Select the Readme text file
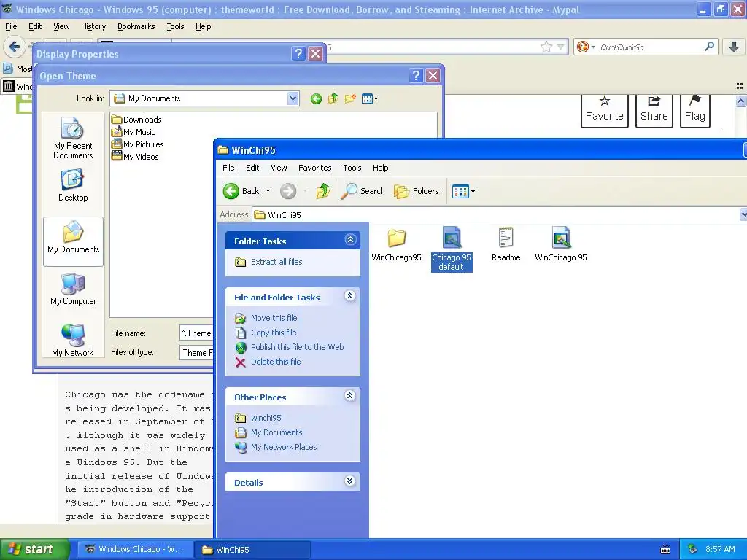The image size is (747, 560). pyautogui.click(x=506, y=245)
